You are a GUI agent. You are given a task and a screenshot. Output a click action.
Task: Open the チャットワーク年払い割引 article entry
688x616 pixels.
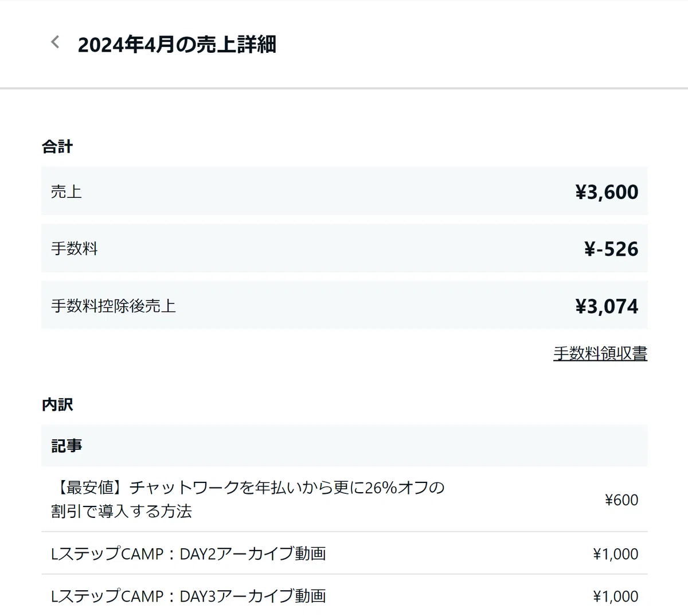point(248,499)
